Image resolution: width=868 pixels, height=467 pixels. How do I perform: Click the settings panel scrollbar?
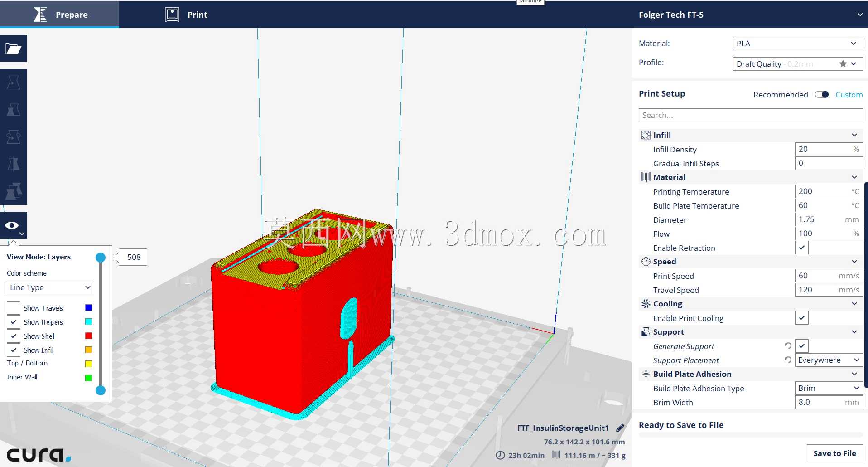866,286
